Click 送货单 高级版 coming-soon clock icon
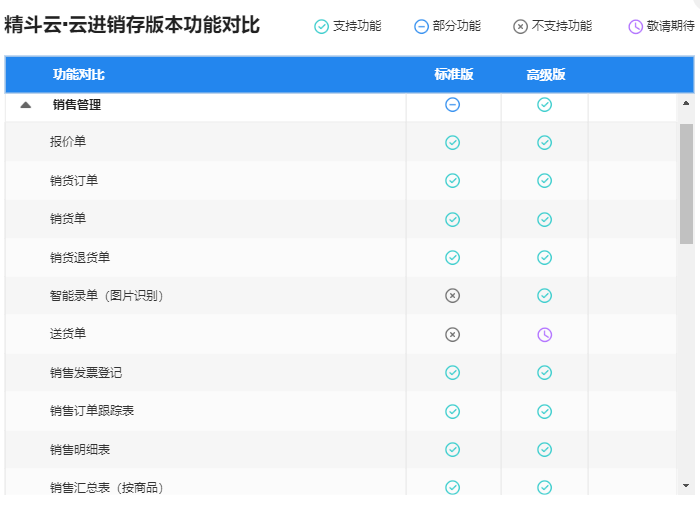 coord(544,335)
